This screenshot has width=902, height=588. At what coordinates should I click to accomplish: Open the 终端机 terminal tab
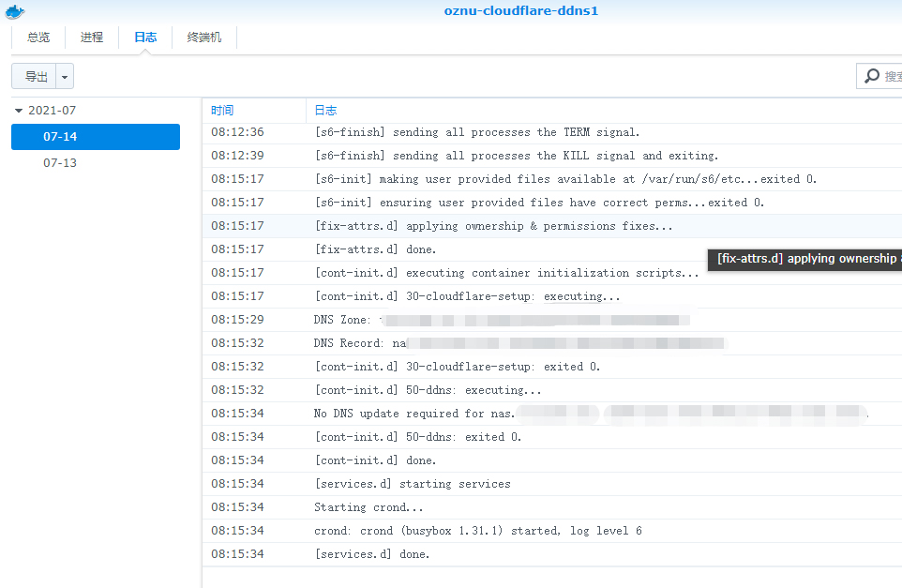(204, 38)
